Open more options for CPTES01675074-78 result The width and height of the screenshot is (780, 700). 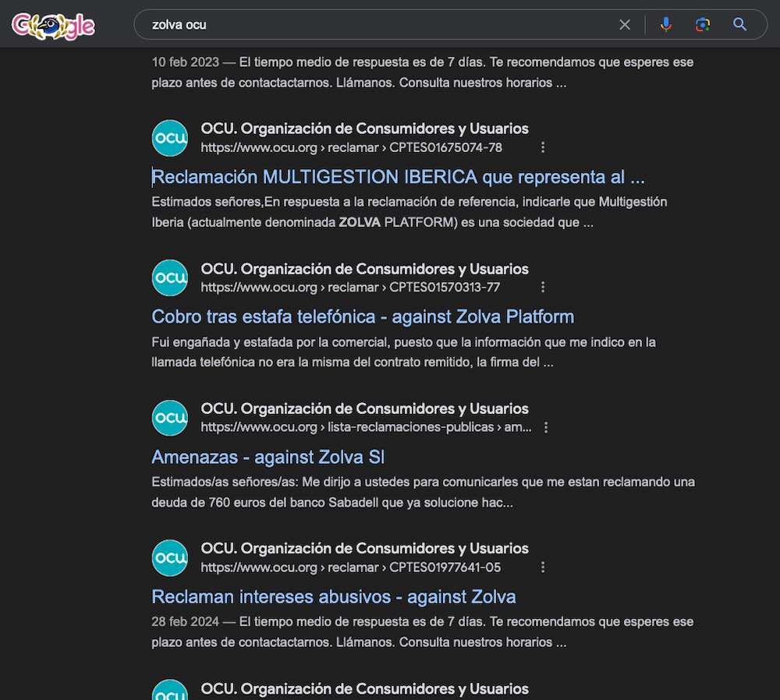[543, 147]
